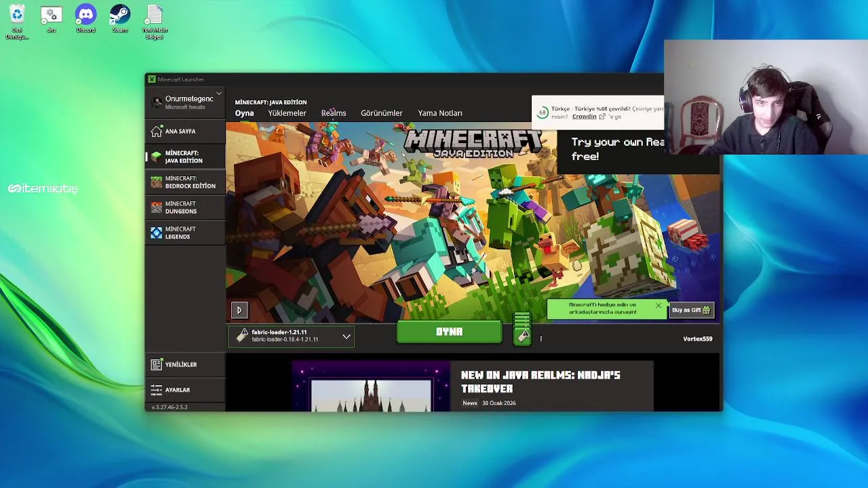Open the fabric-loader installation dropdown
Viewport: 868px width, 488px height.
291,336
